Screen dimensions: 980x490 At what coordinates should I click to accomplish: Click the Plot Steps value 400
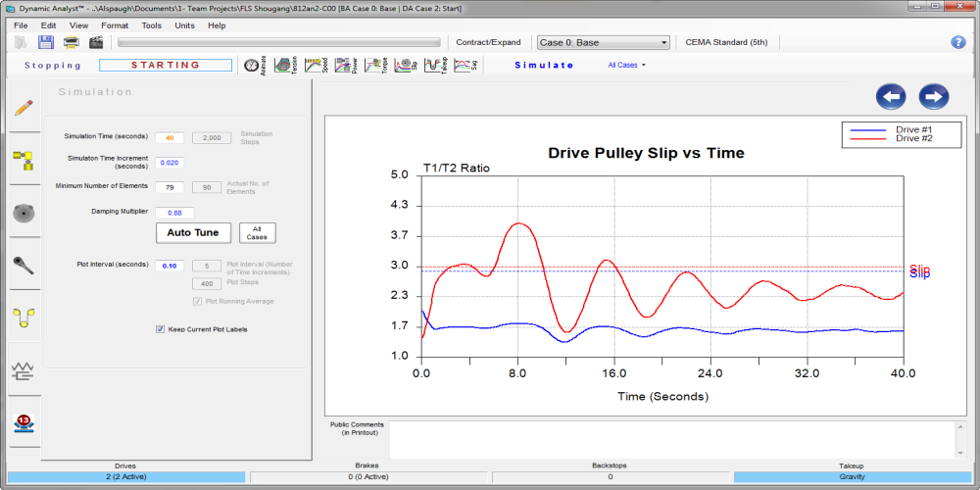[206, 284]
